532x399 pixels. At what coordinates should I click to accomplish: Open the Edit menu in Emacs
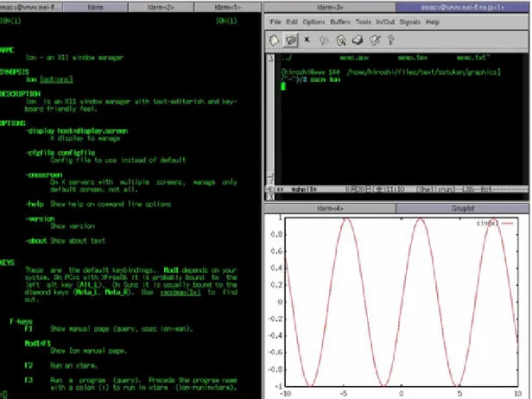tap(291, 22)
